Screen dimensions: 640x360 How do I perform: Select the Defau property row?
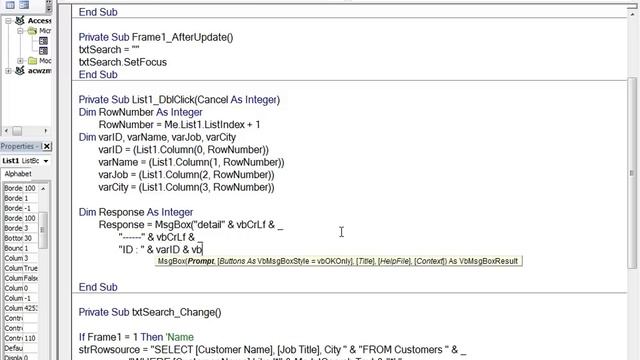click(21, 348)
